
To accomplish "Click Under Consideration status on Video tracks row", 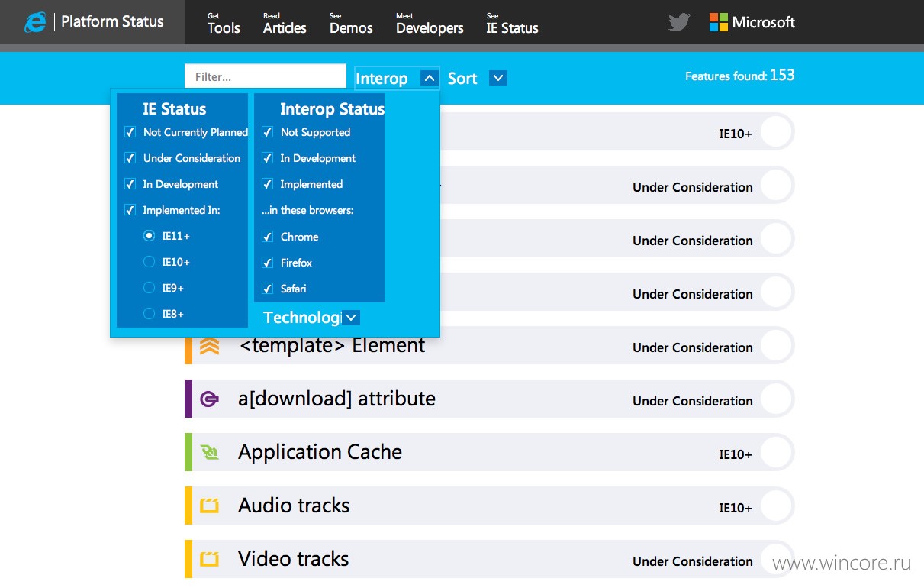I will (693, 561).
